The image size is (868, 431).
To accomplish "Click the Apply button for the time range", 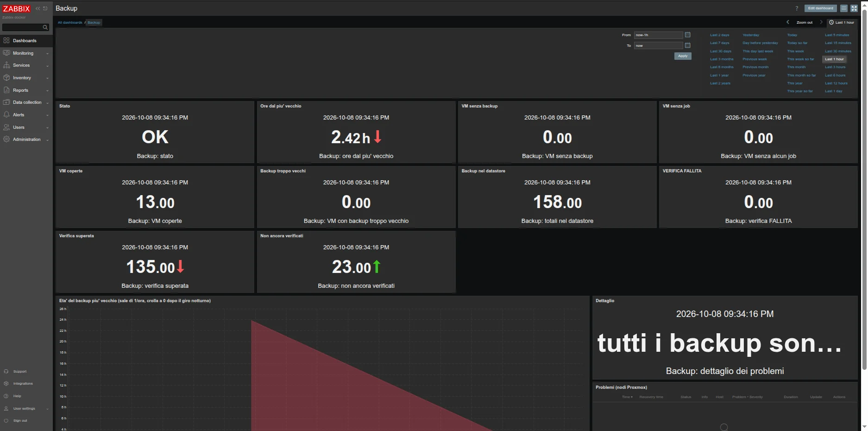I will [683, 56].
